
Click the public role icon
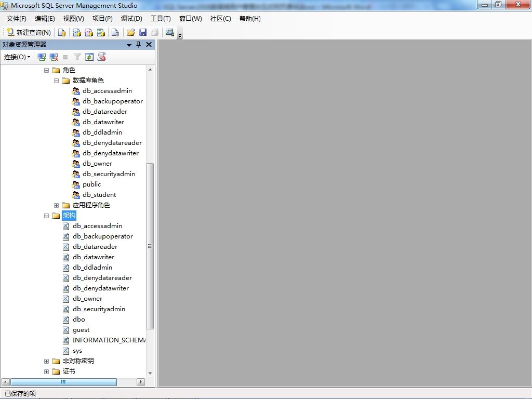click(76, 184)
